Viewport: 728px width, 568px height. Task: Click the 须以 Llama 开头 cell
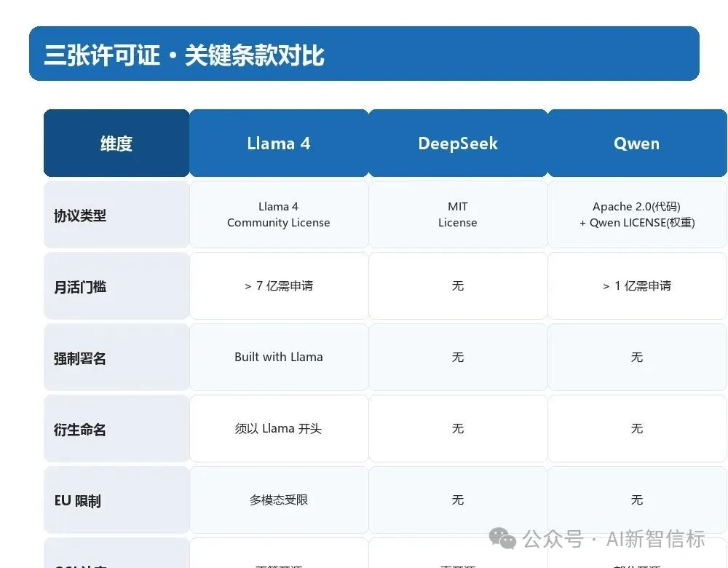click(279, 429)
